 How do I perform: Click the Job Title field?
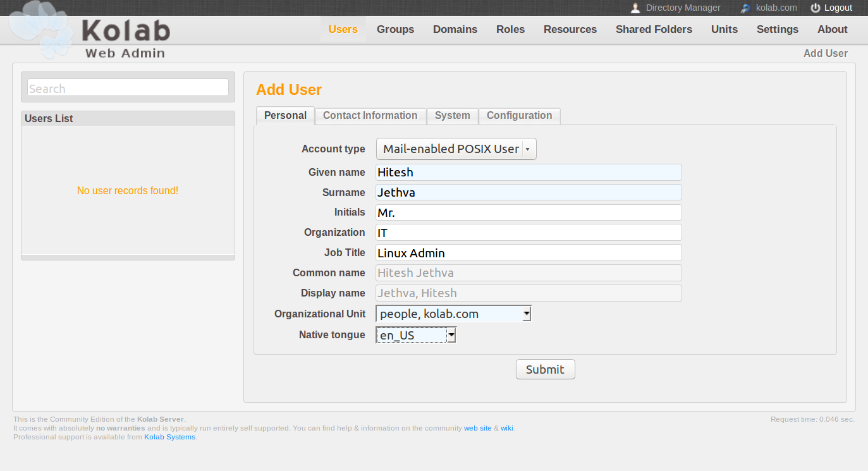coord(529,253)
